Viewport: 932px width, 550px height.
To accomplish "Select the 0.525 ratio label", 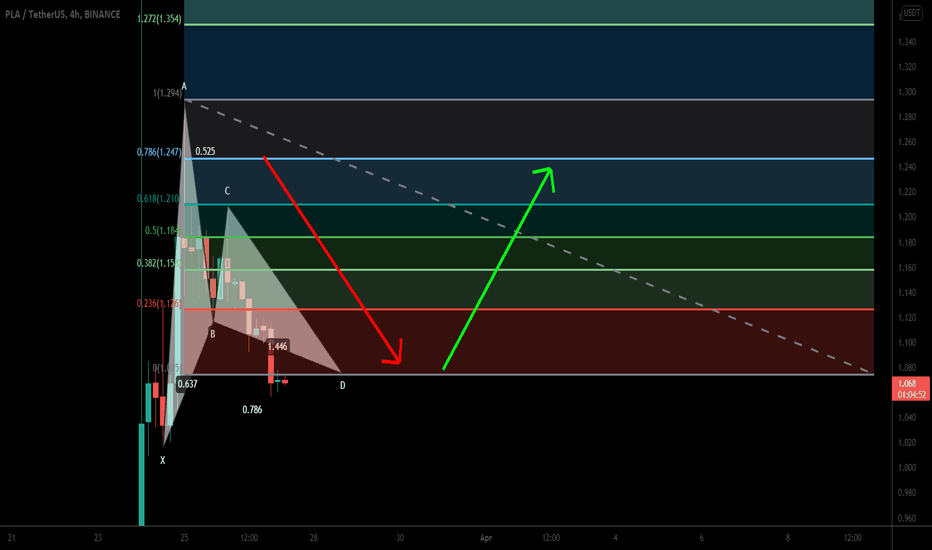I will [205, 152].
